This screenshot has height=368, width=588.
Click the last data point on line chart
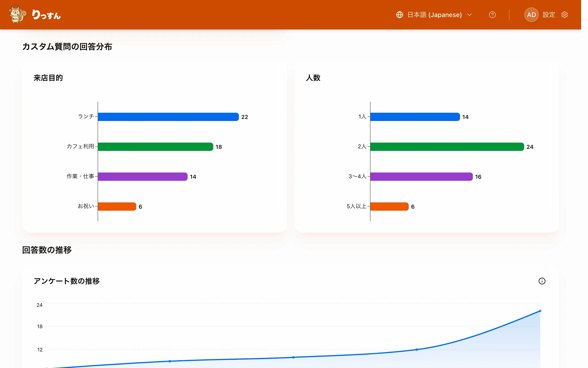(x=540, y=311)
